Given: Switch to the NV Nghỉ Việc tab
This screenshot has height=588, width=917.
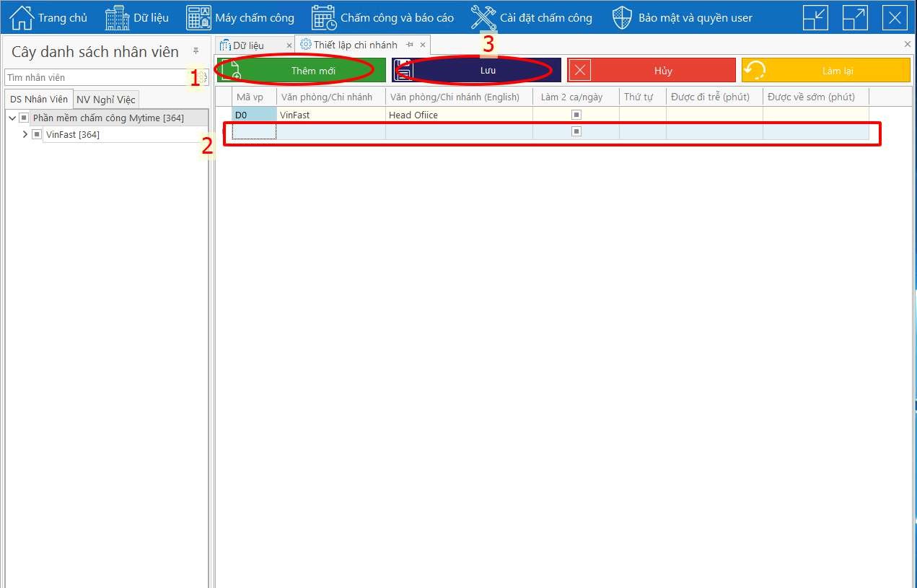Looking at the screenshot, I should click(x=105, y=100).
